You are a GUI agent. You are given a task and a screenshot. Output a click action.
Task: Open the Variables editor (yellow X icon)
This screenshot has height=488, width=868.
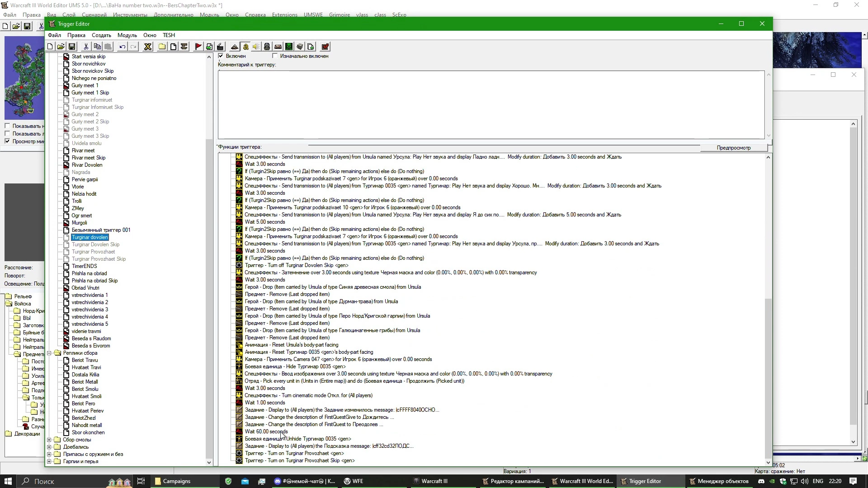(x=147, y=47)
